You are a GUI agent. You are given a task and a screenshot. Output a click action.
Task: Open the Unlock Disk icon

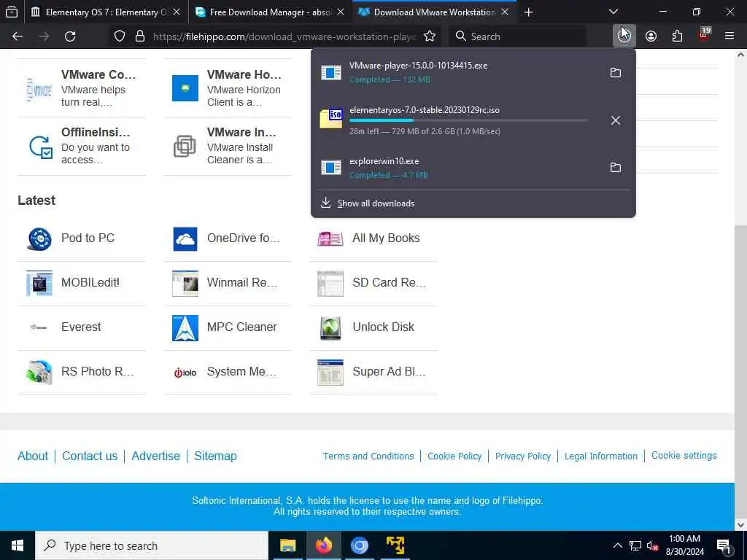[330, 327]
